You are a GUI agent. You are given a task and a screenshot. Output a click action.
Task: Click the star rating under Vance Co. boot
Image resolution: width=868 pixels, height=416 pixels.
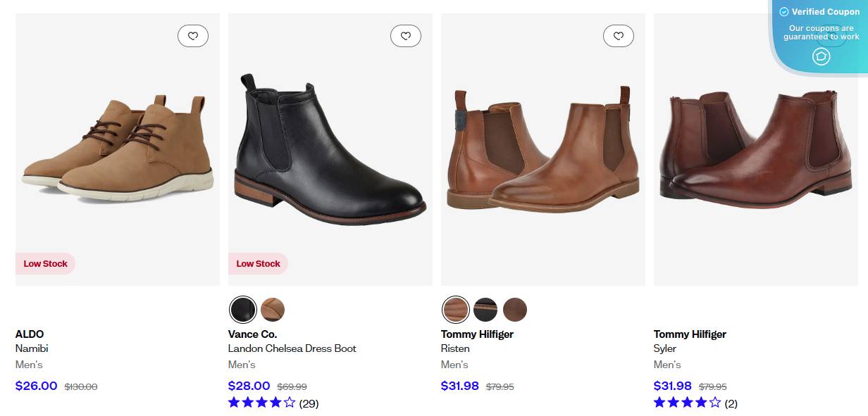(260, 402)
